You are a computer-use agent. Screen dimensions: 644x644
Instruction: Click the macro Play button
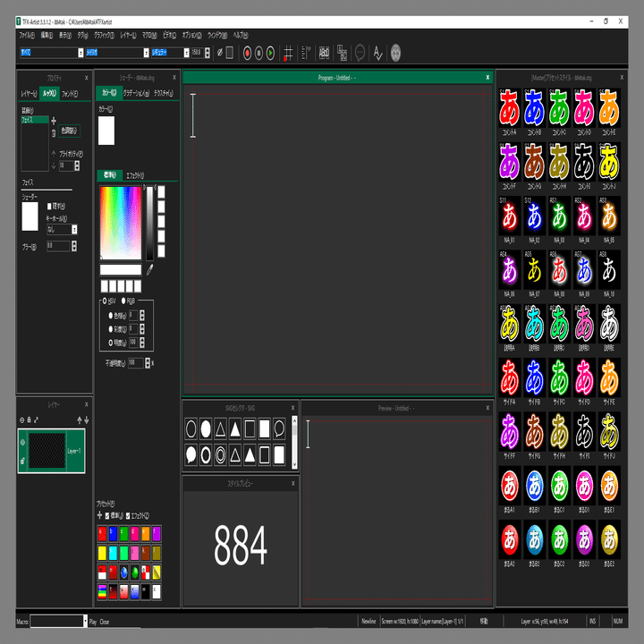tap(93, 622)
